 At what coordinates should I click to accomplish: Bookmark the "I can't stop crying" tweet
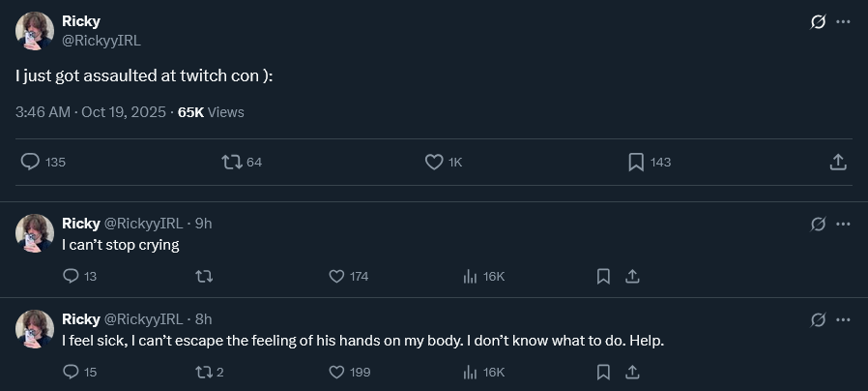[x=603, y=277]
